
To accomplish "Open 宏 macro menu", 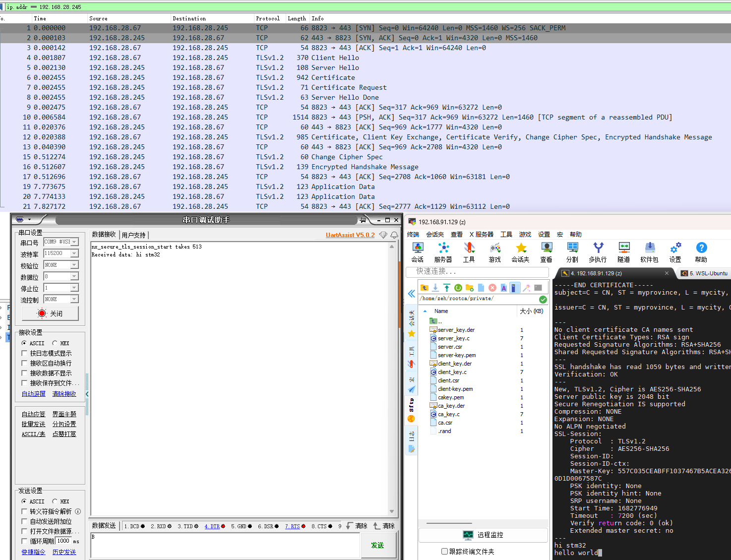I will point(560,235).
